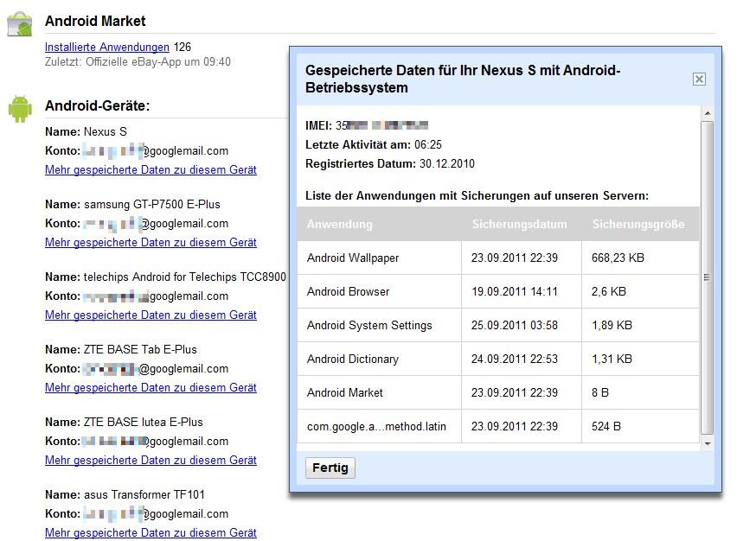This screenshot has height=541, width=756.
Task: Open more saved data for ZTE BASE Tab
Action: click(151, 388)
